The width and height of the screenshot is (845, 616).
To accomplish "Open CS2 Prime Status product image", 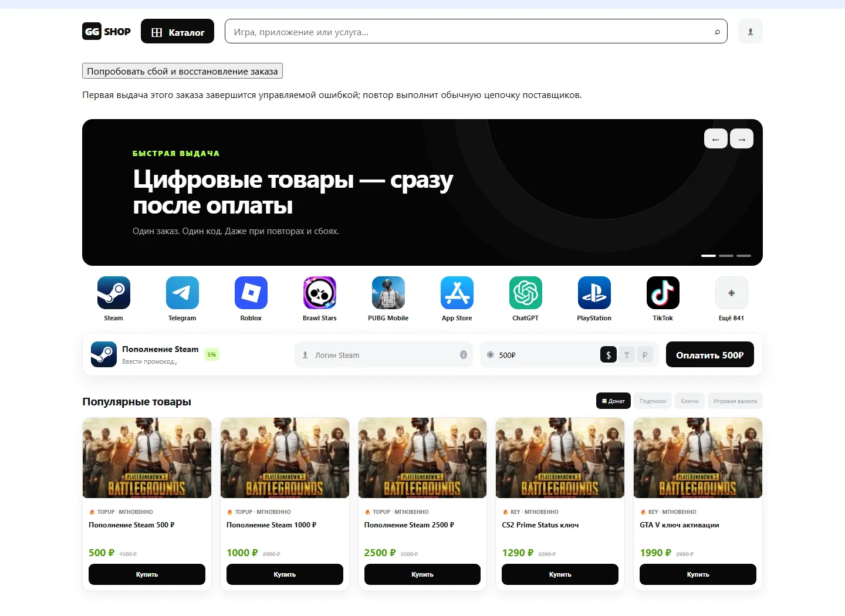I will [560, 458].
